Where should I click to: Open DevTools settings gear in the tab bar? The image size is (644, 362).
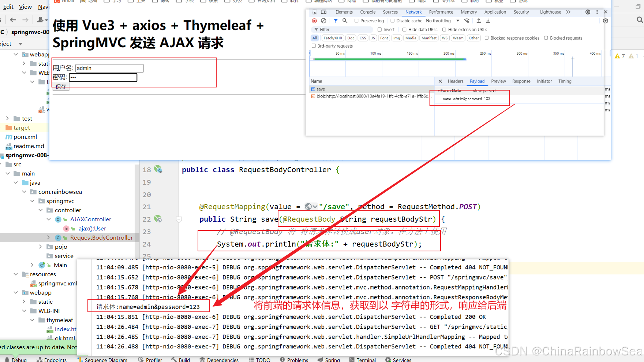588,12
